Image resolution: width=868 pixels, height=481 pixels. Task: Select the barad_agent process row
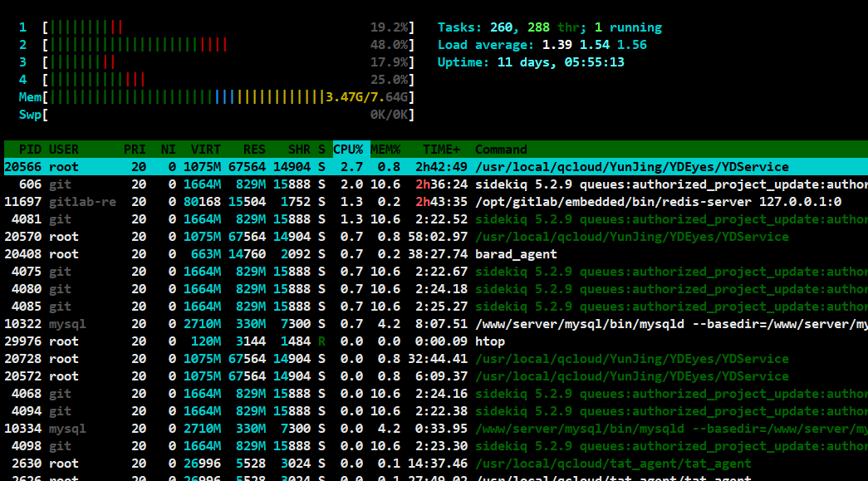pos(332,253)
